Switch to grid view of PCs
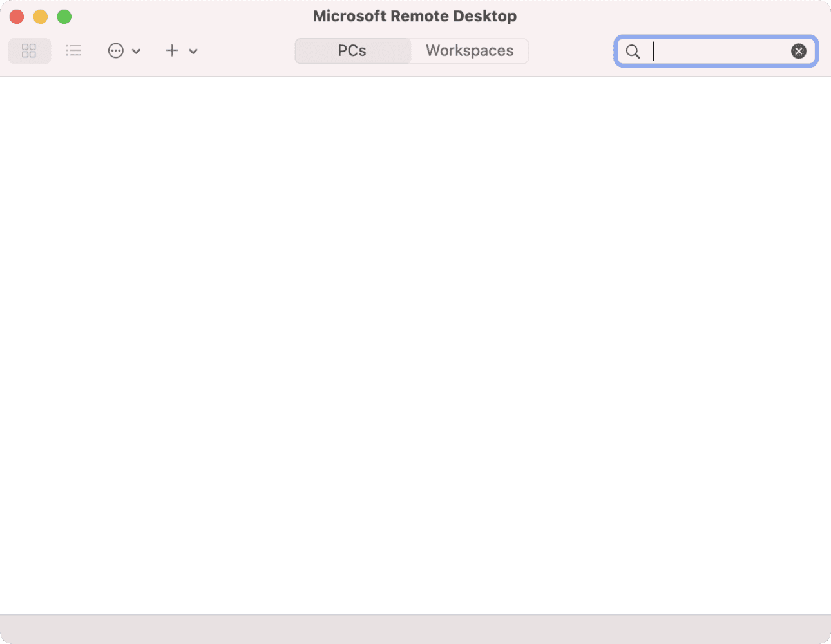 click(29, 51)
